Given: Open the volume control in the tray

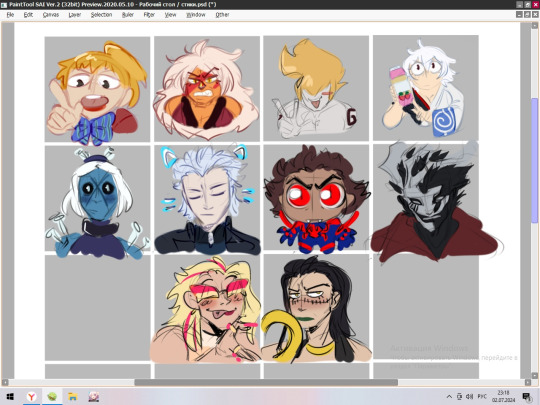Looking at the screenshot, I should coord(469,397).
